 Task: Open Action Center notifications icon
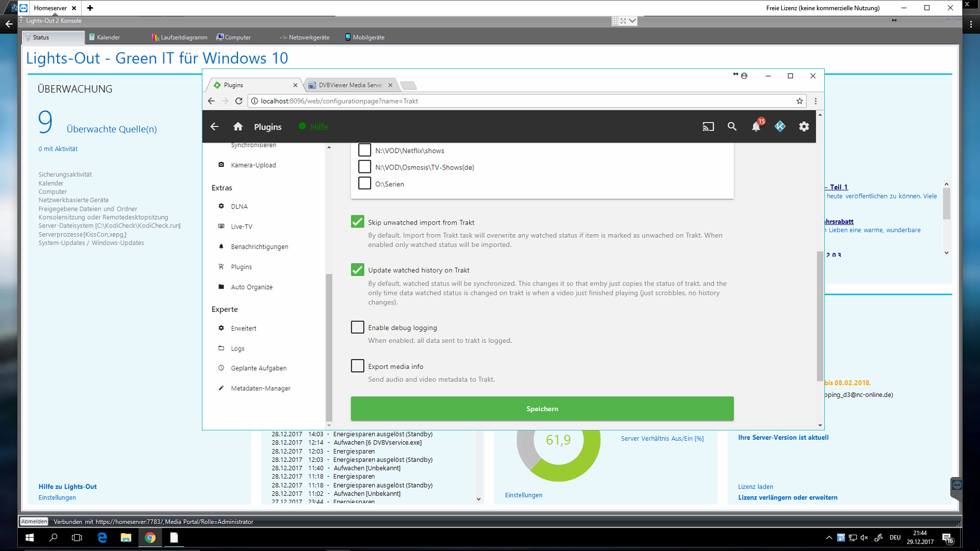point(947,538)
